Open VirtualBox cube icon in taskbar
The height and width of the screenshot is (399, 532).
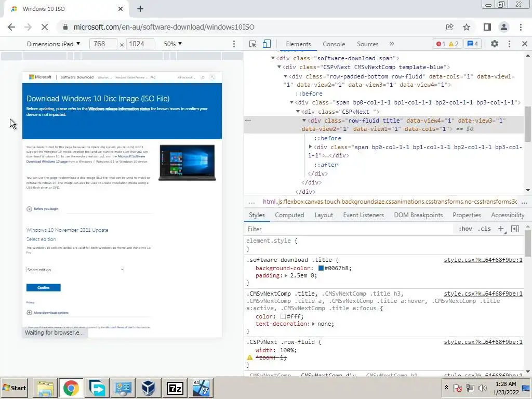[x=148, y=388]
